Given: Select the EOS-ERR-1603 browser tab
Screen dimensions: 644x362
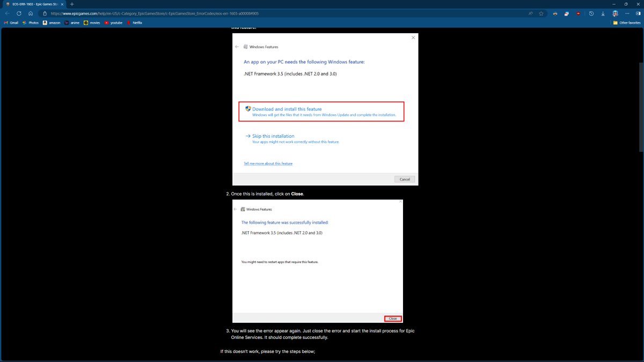Looking at the screenshot, I should coord(33,4).
